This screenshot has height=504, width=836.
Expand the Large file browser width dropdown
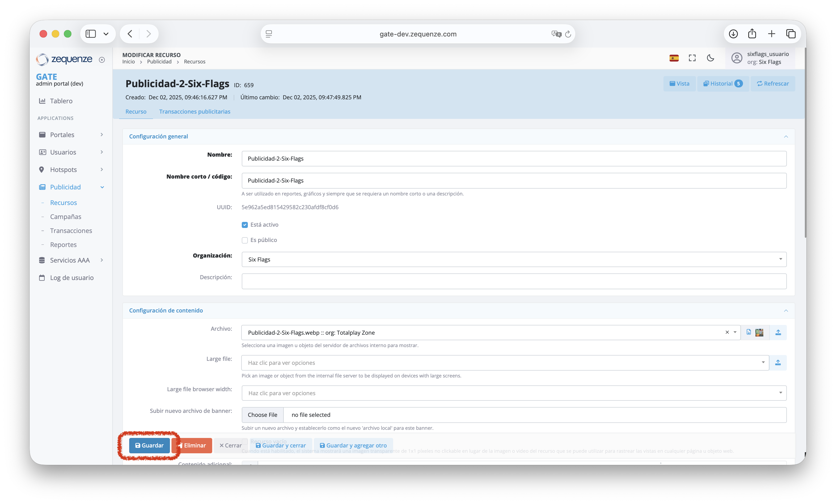tap(514, 393)
